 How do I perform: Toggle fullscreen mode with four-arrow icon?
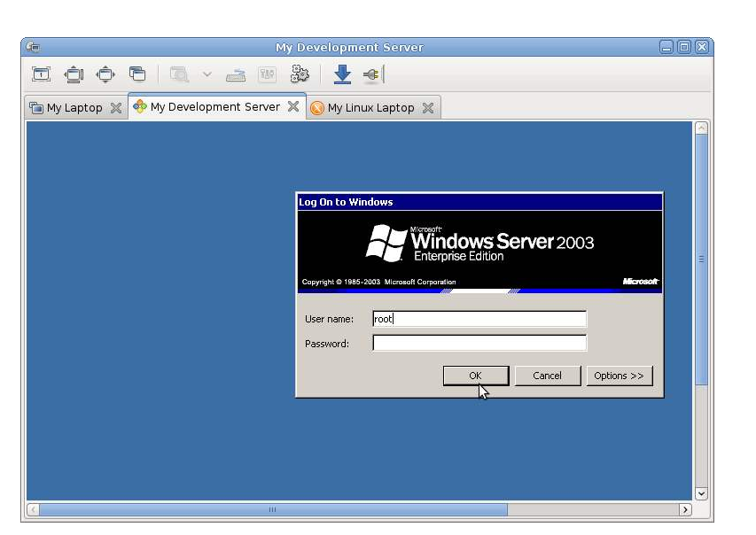click(105, 74)
